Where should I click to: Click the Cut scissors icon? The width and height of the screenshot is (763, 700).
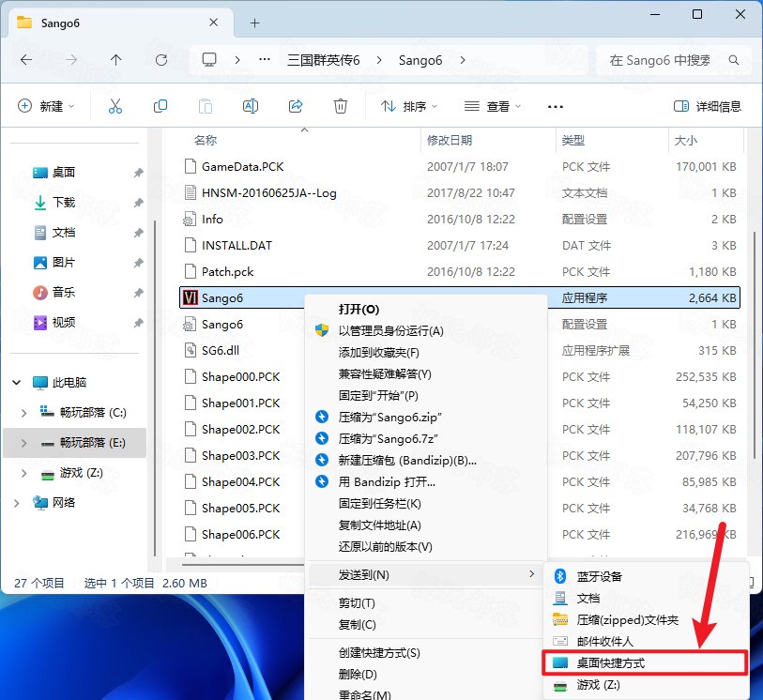(115, 106)
